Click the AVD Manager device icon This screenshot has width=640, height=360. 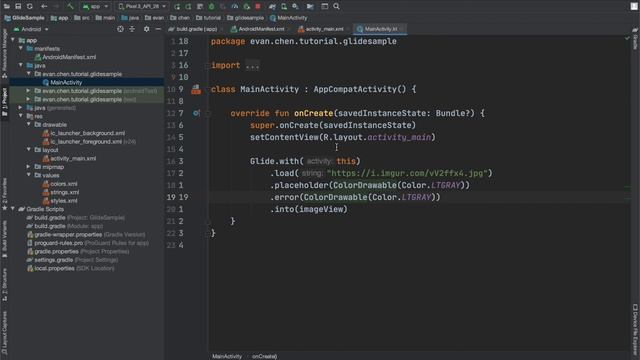tap(284, 7)
